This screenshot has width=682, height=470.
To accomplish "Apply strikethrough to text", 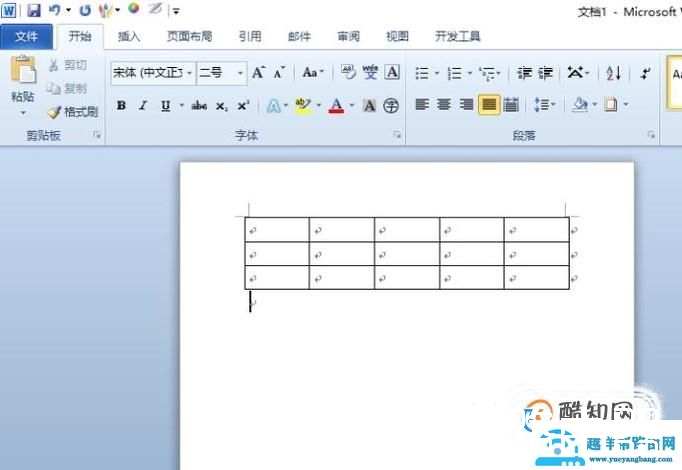I will pyautogui.click(x=199, y=106).
